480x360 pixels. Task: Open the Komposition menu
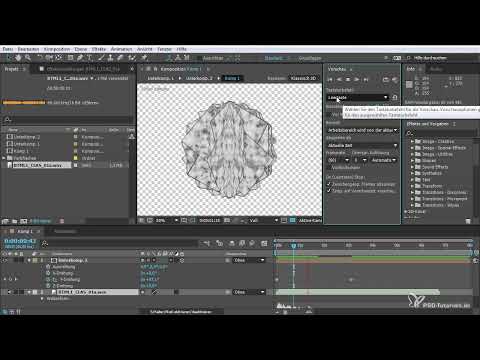[57, 49]
